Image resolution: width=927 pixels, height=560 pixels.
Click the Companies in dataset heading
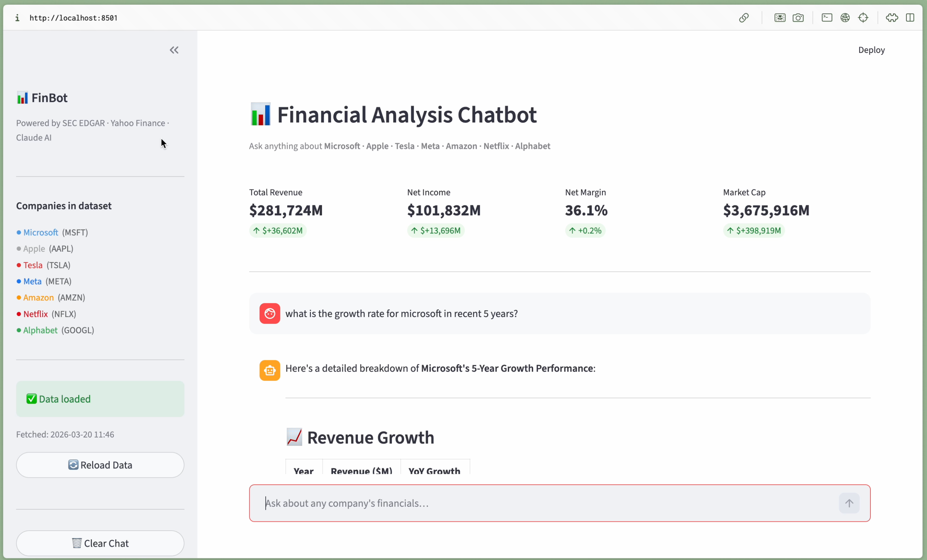point(64,206)
